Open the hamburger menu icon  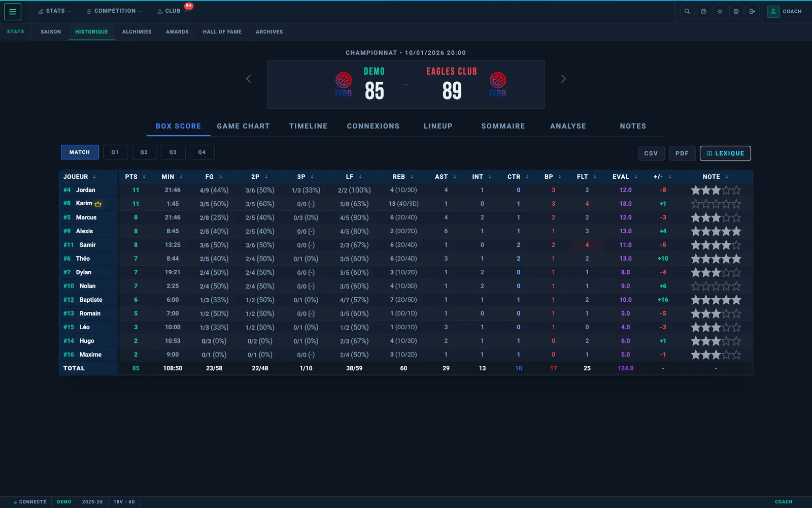(13, 12)
